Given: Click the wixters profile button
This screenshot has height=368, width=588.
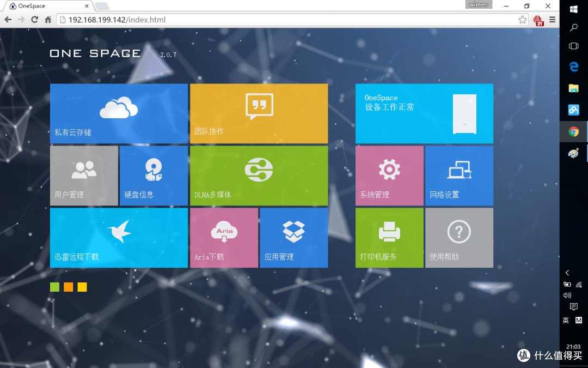Looking at the screenshot, I should tap(479, 4).
